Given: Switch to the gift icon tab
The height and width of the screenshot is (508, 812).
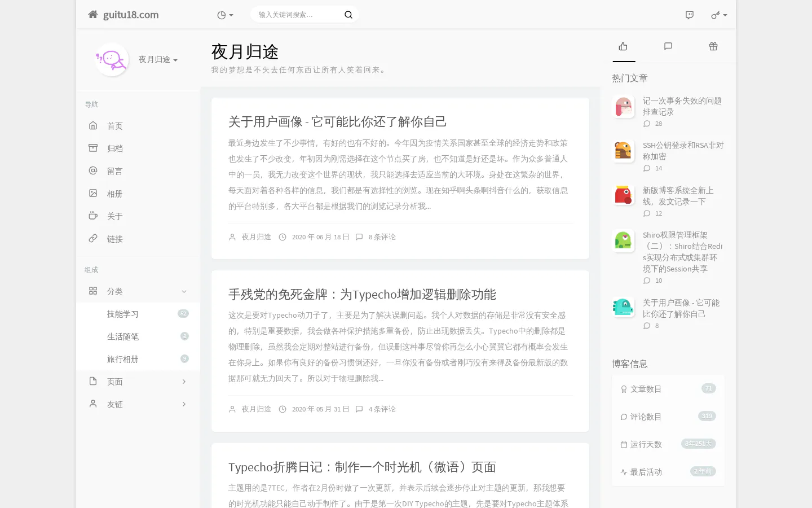Looking at the screenshot, I should pos(713,46).
